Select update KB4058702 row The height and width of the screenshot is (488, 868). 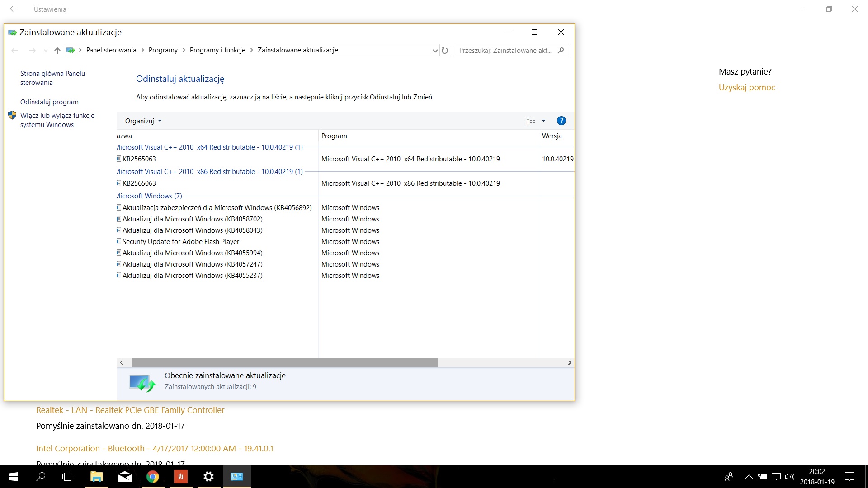pyautogui.click(x=345, y=219)
